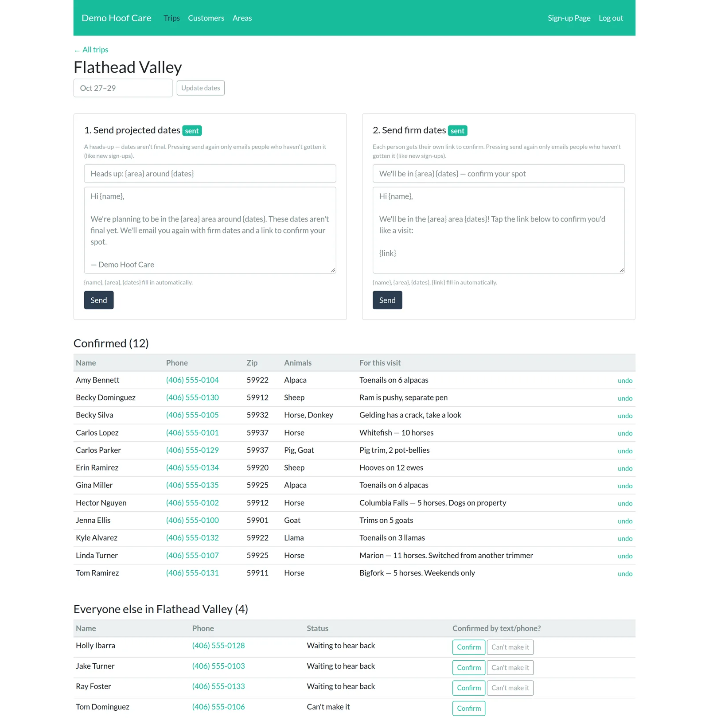Undo Jenna Ellis's confirmation
The width and height of the screenshot is (709, 728).
(x=625, y=521)
